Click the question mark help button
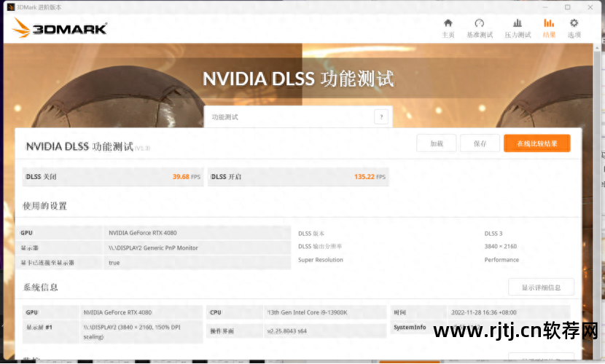The height and width of the screenshot is (364, 605). coord(381,116)
